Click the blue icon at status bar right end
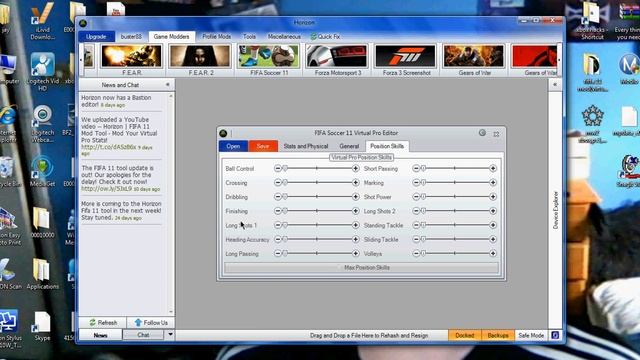Viewport: 640px width, 360px height. (x=555, y=335)
